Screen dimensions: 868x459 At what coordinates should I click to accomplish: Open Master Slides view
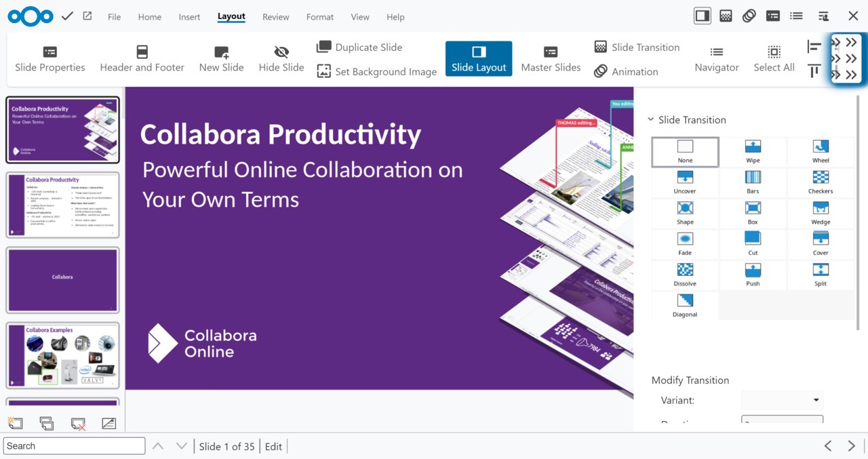[551, 59]
